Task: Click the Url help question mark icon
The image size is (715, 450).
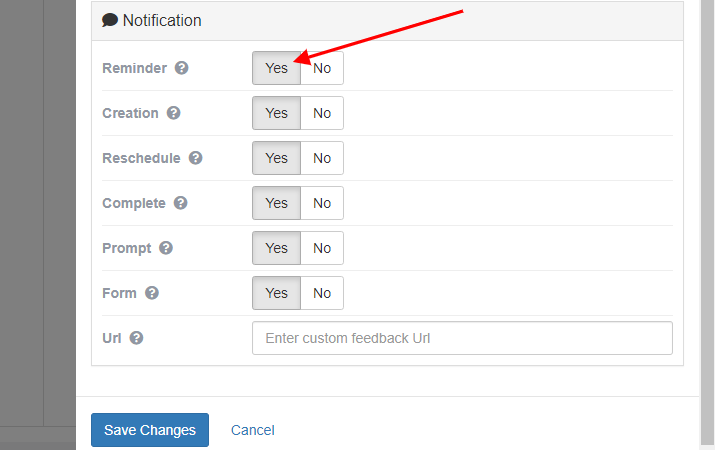Action: (137, 338)
